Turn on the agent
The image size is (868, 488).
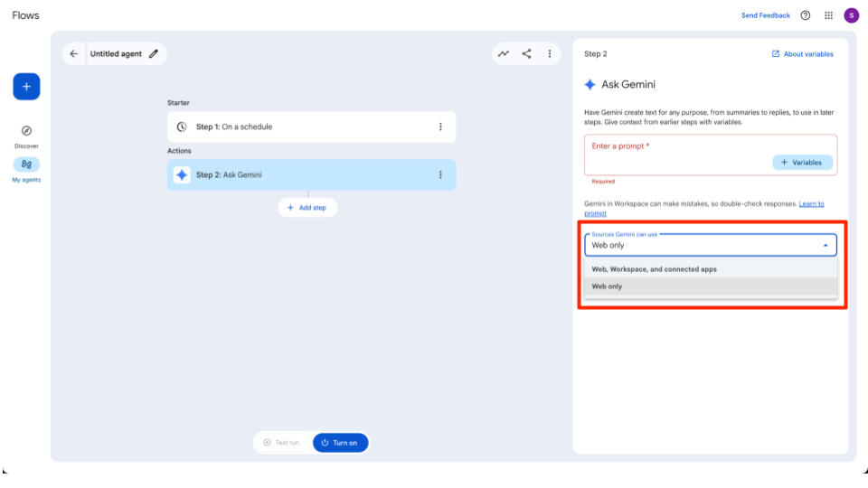coord(341,443)
